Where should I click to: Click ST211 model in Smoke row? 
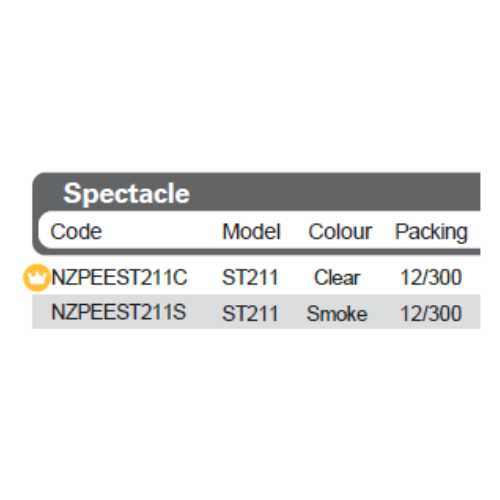pos(250,313)
